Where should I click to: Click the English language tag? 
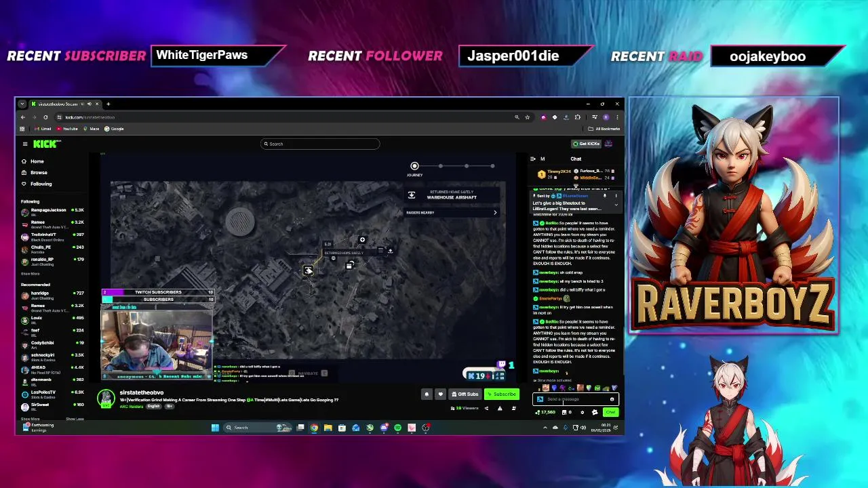[x=154, y=406]
